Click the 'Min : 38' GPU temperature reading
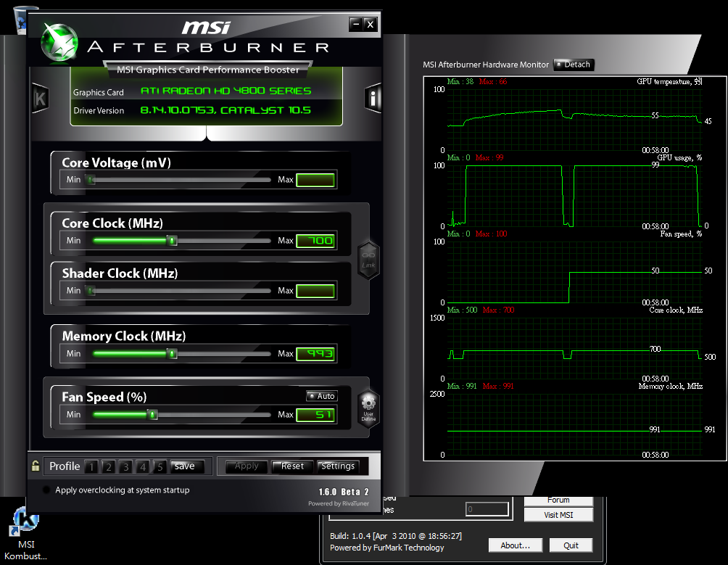Viewport: 728px width, 565px height. click(460, 81)
